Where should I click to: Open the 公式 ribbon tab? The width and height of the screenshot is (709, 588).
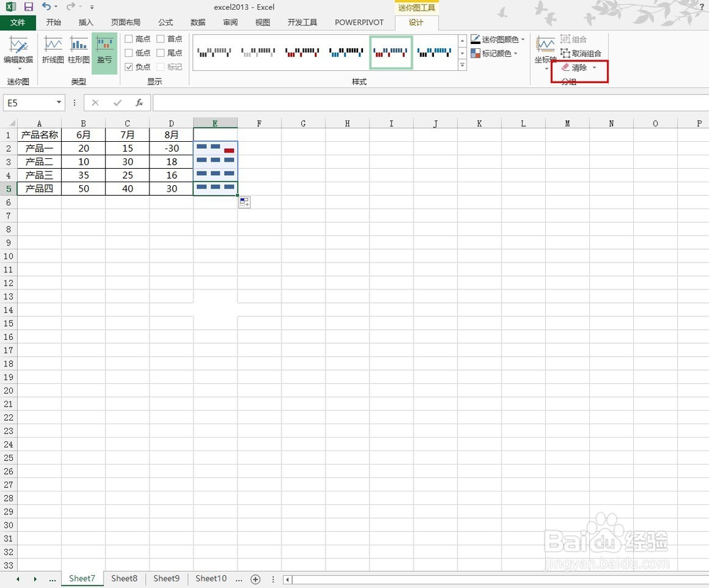coord(165,22)
